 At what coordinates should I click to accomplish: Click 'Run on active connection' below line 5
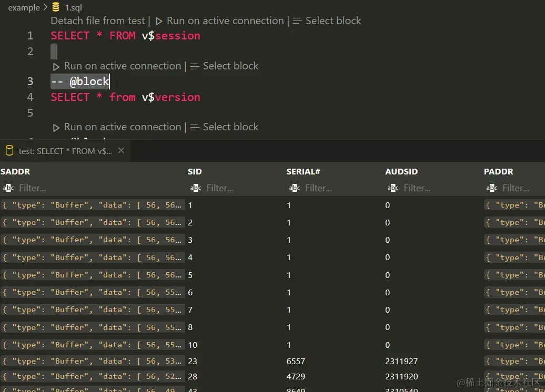(x=123, y=127)
